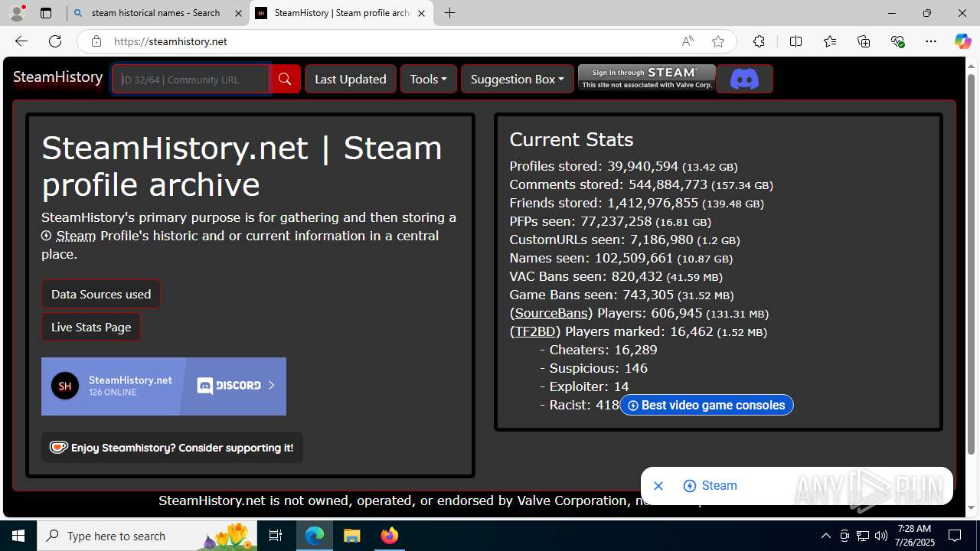Image resolution: width=980 pixels, height=551 pixels.
Task: Select 'Cheaters: 16,289' text
Action: [x=603, y=350]
